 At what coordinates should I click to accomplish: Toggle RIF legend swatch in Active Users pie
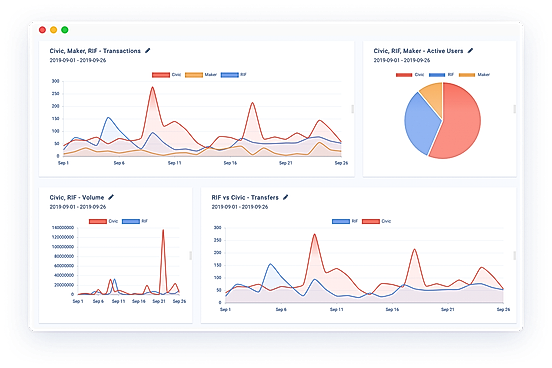[437, 75]
